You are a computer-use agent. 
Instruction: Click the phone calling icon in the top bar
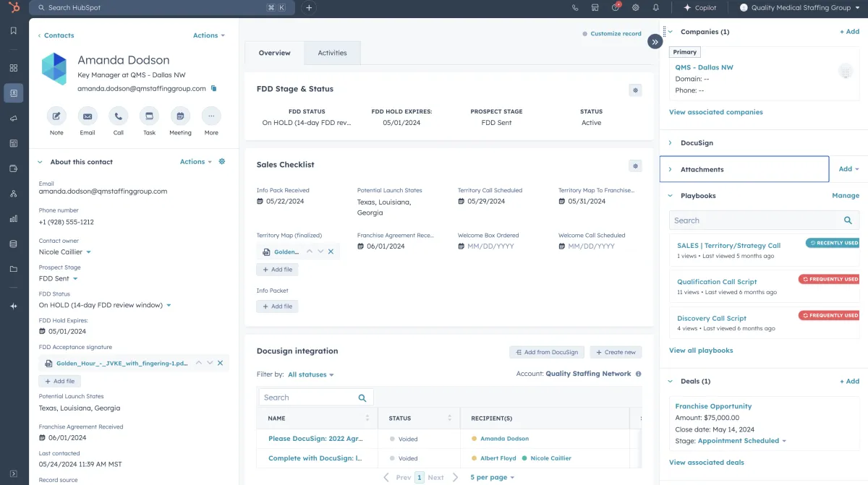575,8
